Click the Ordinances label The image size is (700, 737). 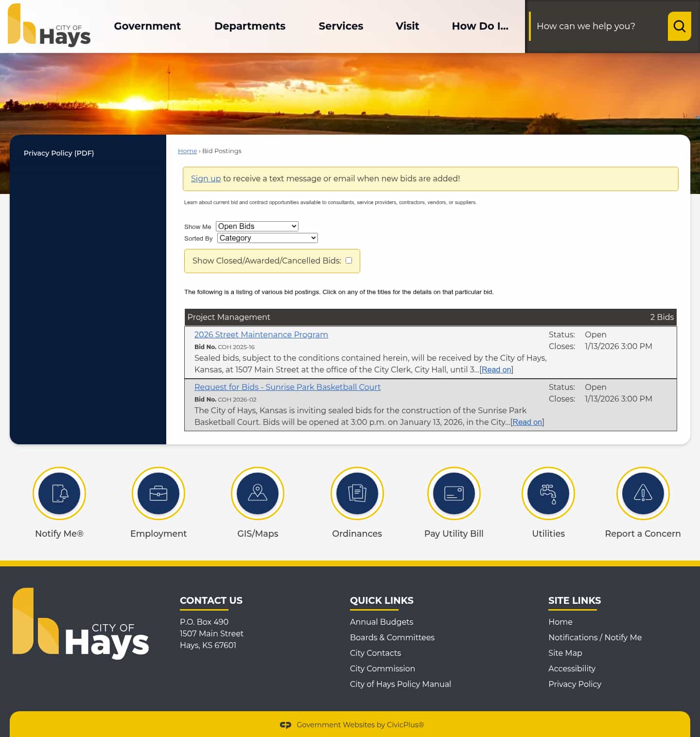357,533
